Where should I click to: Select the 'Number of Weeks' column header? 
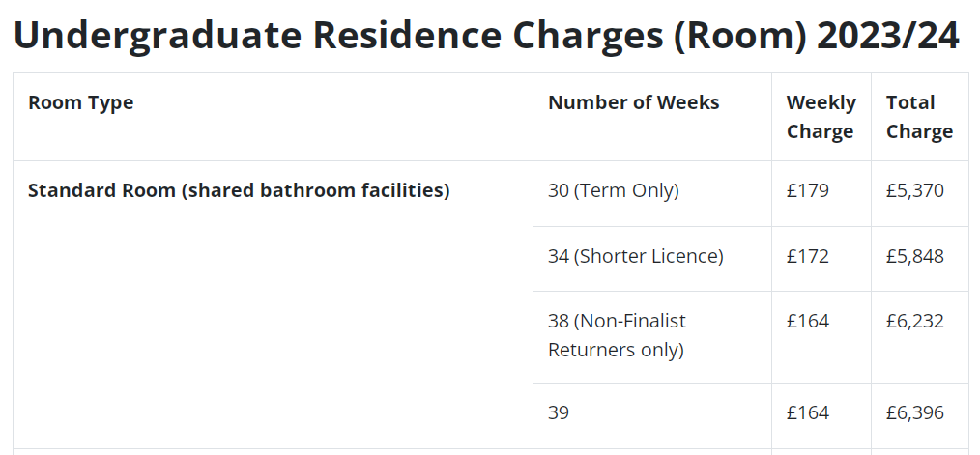tap(633, 102)
